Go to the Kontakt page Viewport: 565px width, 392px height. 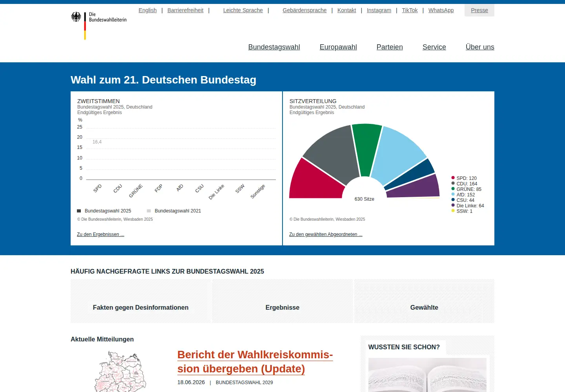pos(347,10)
